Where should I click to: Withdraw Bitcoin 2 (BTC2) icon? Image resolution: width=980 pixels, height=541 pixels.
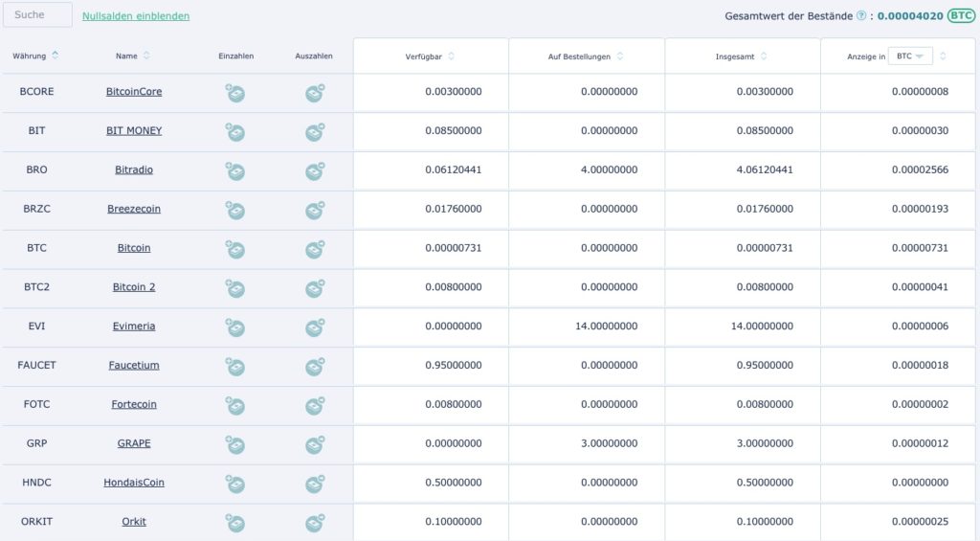(315, 288)
